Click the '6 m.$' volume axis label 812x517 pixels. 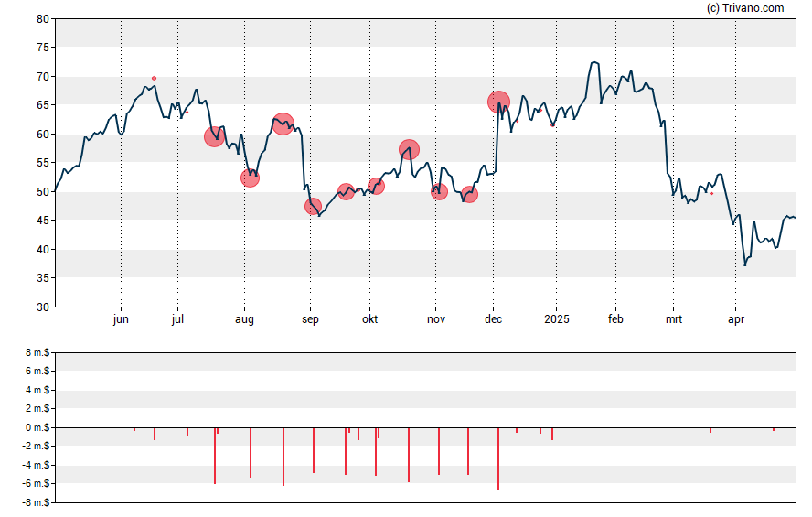(x=37, y=372)
